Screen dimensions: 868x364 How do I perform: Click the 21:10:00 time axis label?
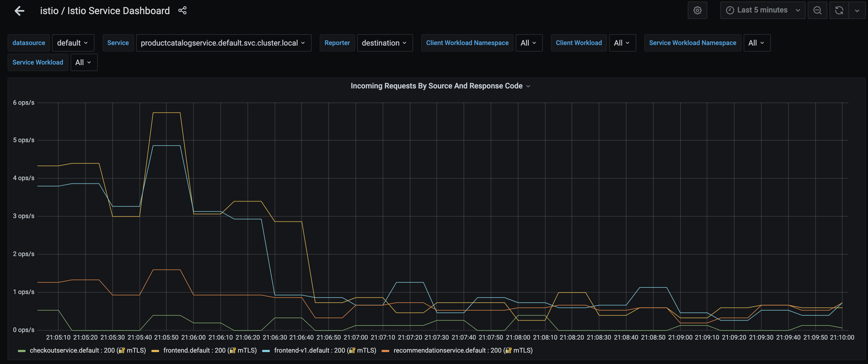tap(842, 337)
